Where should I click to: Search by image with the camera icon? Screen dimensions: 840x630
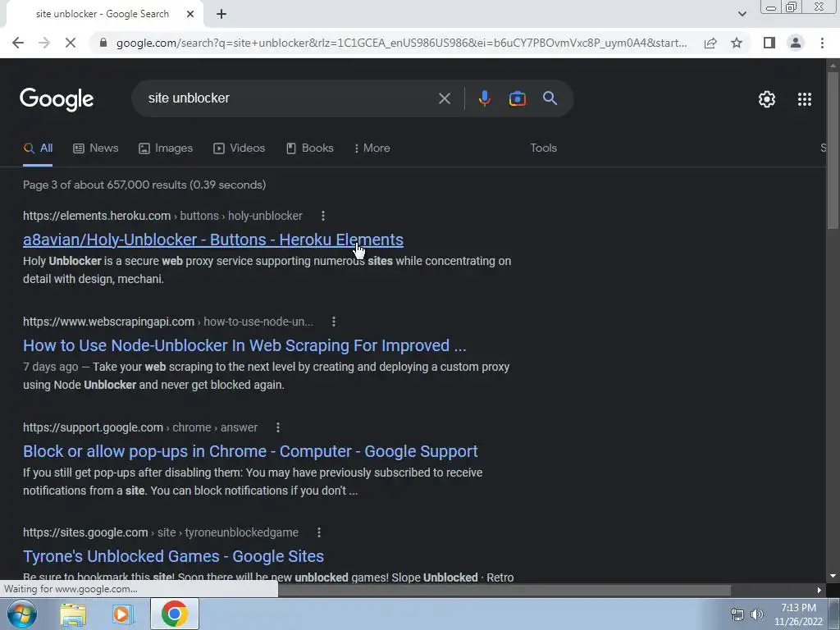pyautogui.click(x=517, y=98)
